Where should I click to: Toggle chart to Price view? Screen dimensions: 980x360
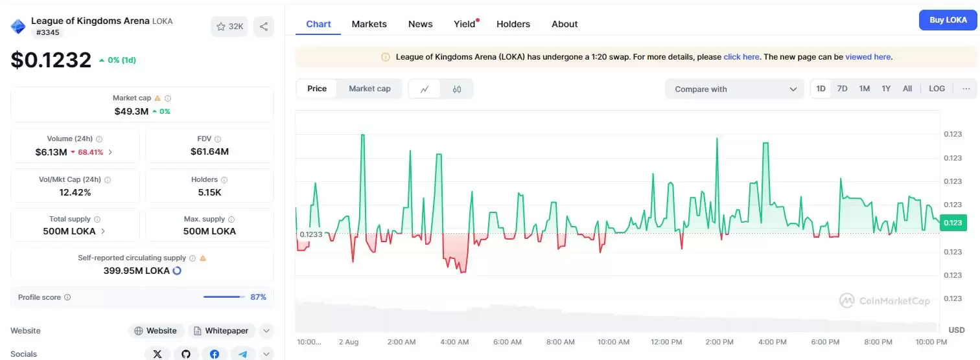coord(317,89)
